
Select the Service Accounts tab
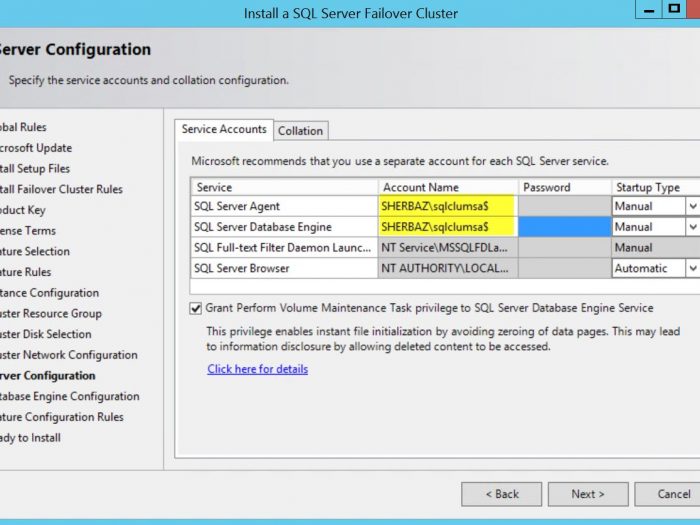coord(224,130)
